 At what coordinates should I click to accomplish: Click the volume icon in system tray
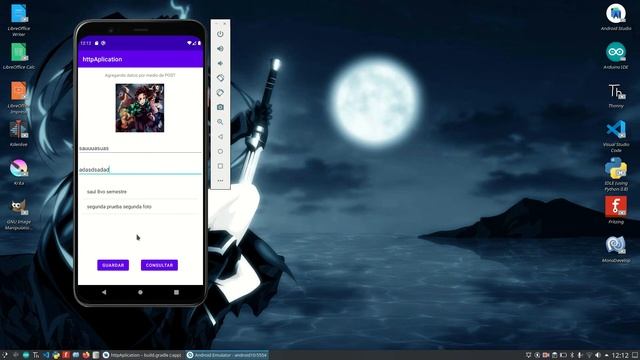pyautogui.click(x=598, y=355)
